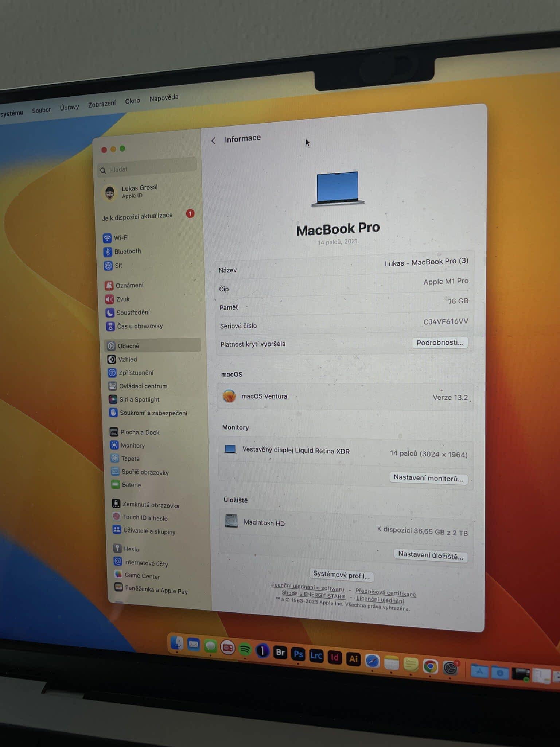The height and width of the screenshot is (747, 560).
Task: Open Licenční ujednání o softwaru link
Action: 307,587
